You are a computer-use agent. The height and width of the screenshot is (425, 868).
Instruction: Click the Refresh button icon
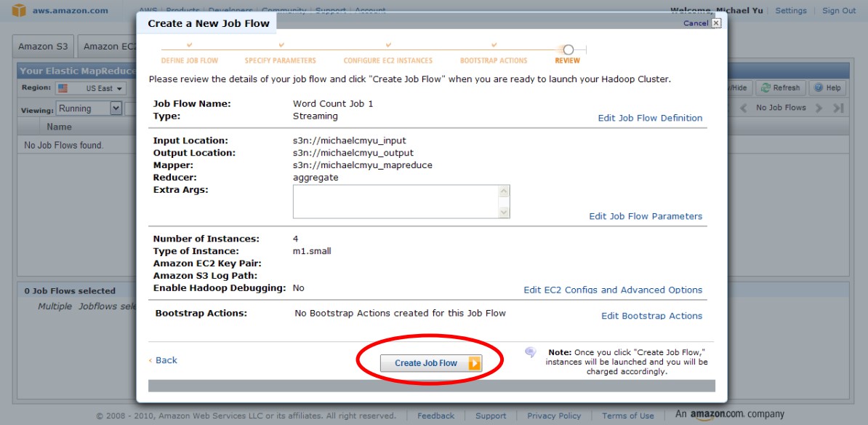(x=765, y=88)
